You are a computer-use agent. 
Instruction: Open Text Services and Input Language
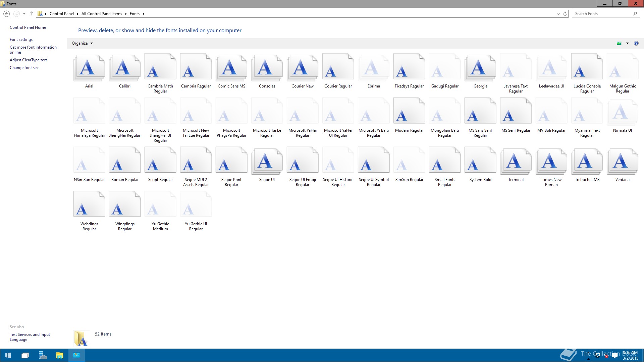click(x=30, y=337)
